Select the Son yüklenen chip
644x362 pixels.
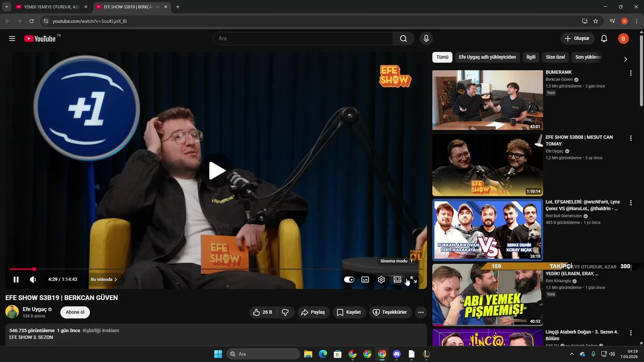588,57
